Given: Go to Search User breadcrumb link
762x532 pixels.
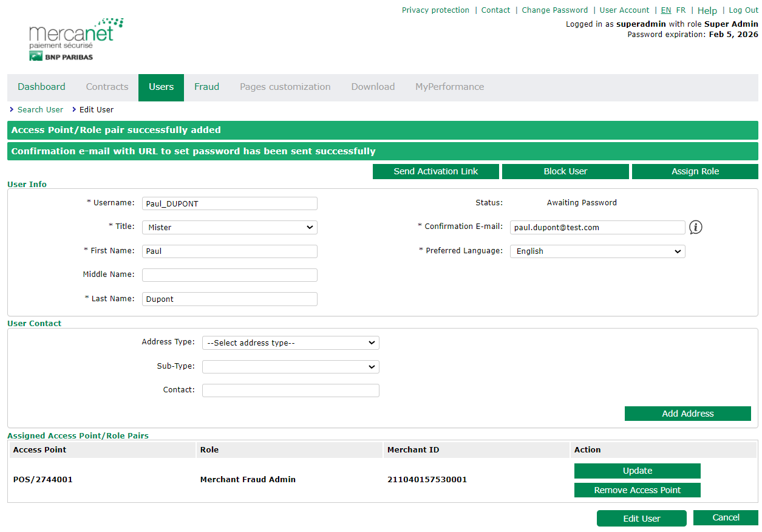Looking at the screenshot, I should [40, 110].
